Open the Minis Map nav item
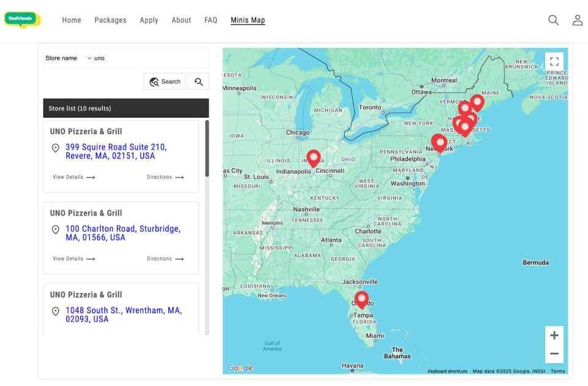Screen dimensions: 588x386 click(x=247, y=20)
